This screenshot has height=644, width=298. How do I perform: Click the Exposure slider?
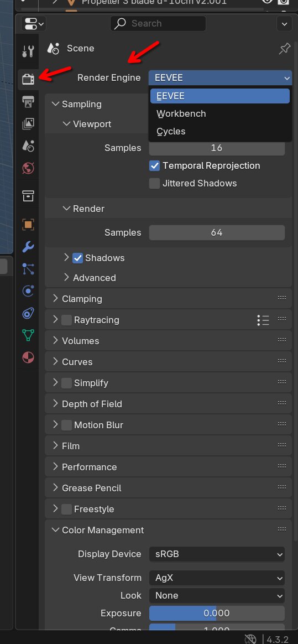pos(217,613)
